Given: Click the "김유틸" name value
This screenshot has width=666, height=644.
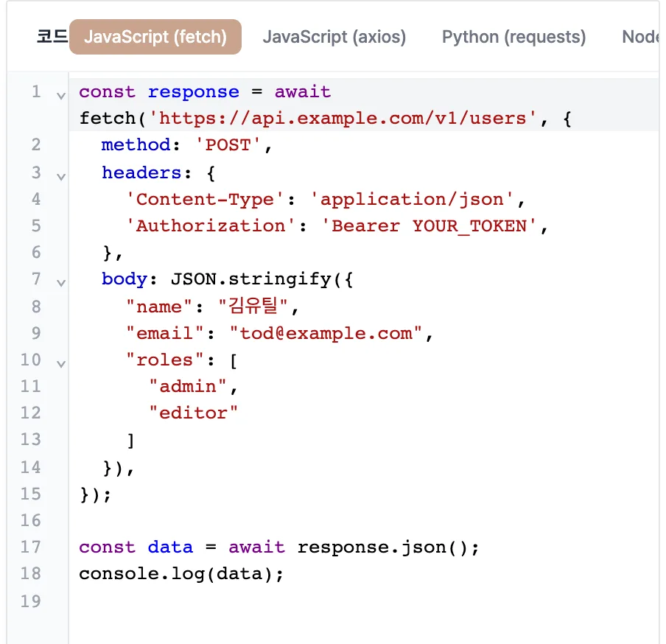Looking at the screenshot, I should [x=253, y=306].
